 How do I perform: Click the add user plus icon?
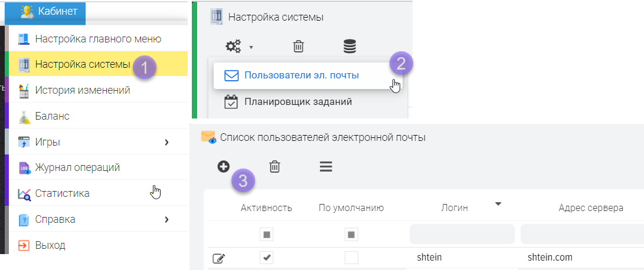pyautogui.click(x=224, y=167)
